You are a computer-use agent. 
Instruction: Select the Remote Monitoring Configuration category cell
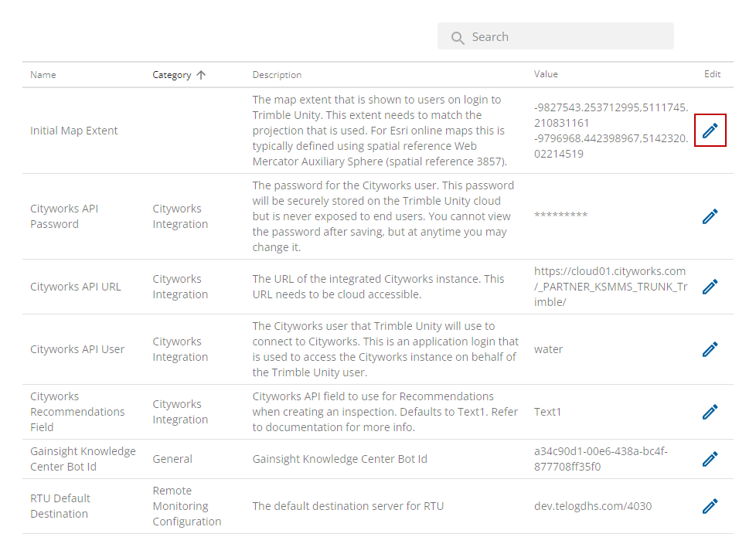pyautogui.click(x=186, y=506)
